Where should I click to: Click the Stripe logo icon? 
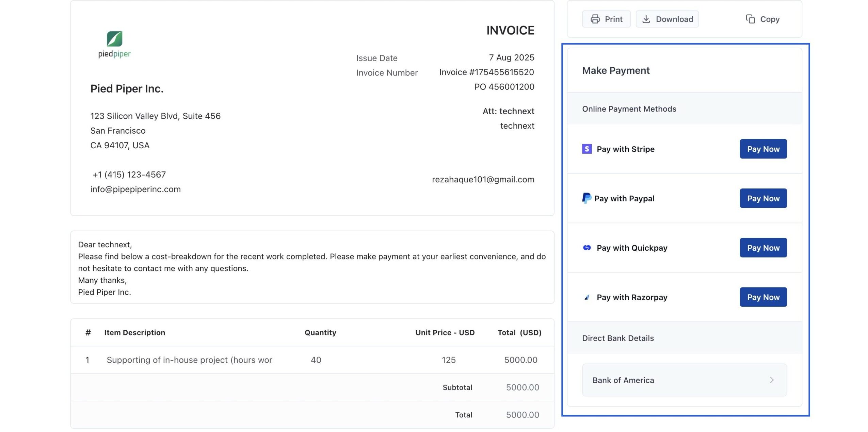(x=586, y=149)
